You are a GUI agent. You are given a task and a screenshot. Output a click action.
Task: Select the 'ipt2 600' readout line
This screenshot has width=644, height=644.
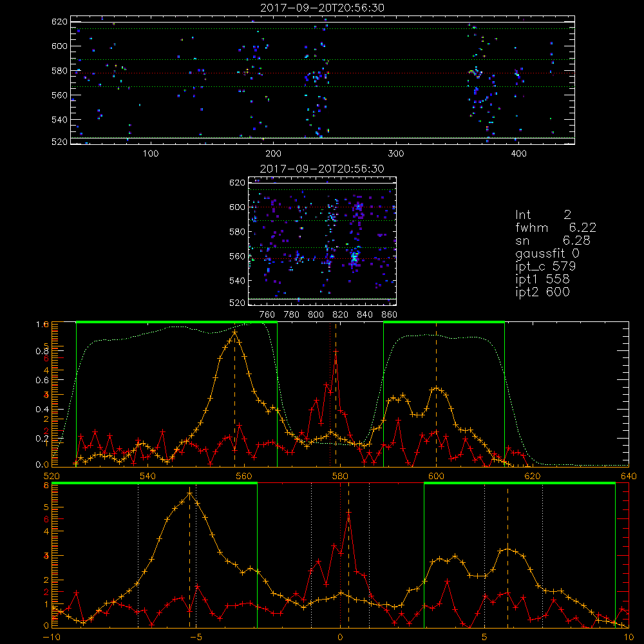(542, 292)
